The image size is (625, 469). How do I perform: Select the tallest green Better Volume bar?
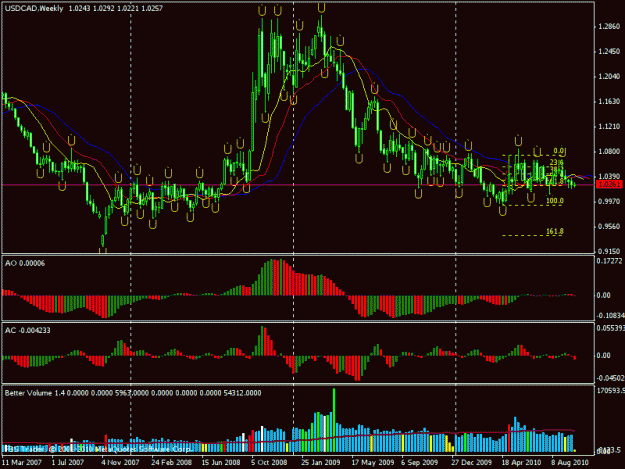pyautogui.click(x=334, y=420)
